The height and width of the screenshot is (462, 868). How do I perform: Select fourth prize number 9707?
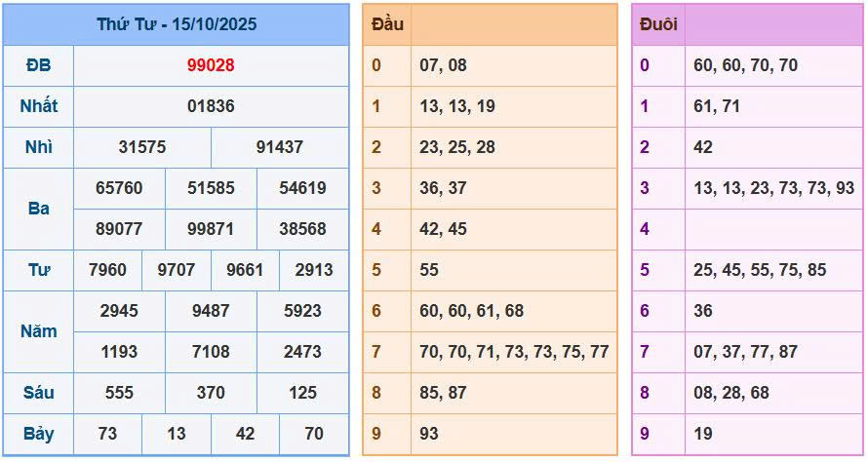click(x=177, y=270)
